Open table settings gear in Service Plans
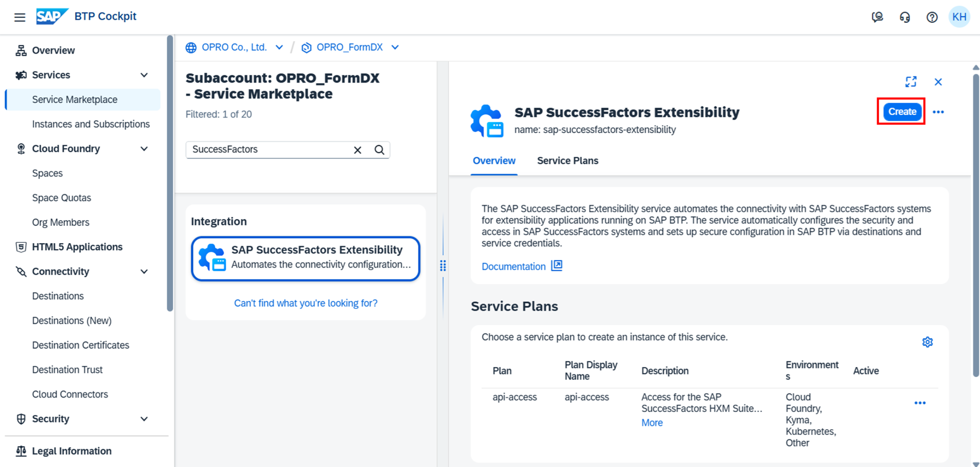The width and height of the screenshot is (980, 467). 927,342
